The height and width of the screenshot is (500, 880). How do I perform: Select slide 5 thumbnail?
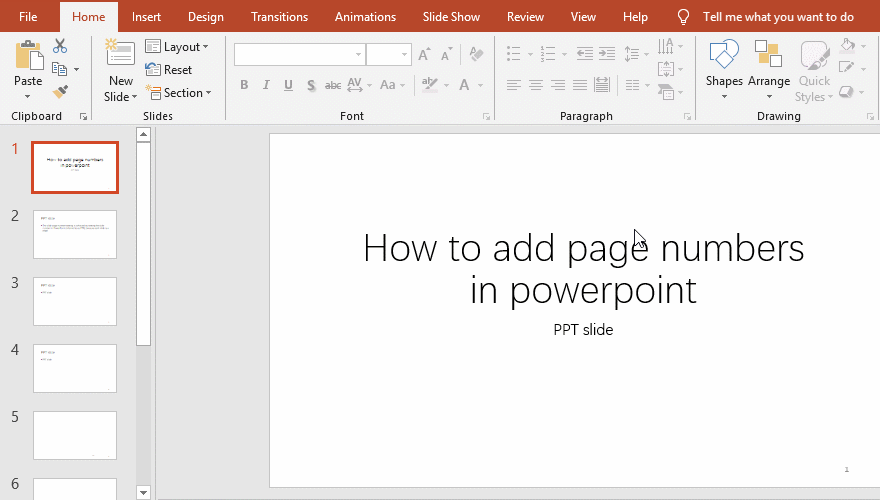point(75,435)
